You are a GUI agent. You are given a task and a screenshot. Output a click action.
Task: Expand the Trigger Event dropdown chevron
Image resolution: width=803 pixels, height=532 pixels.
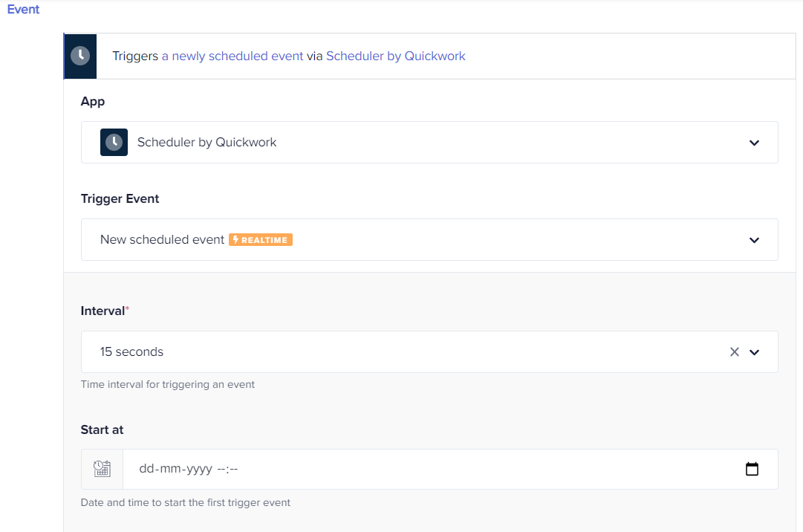point(755,240)
